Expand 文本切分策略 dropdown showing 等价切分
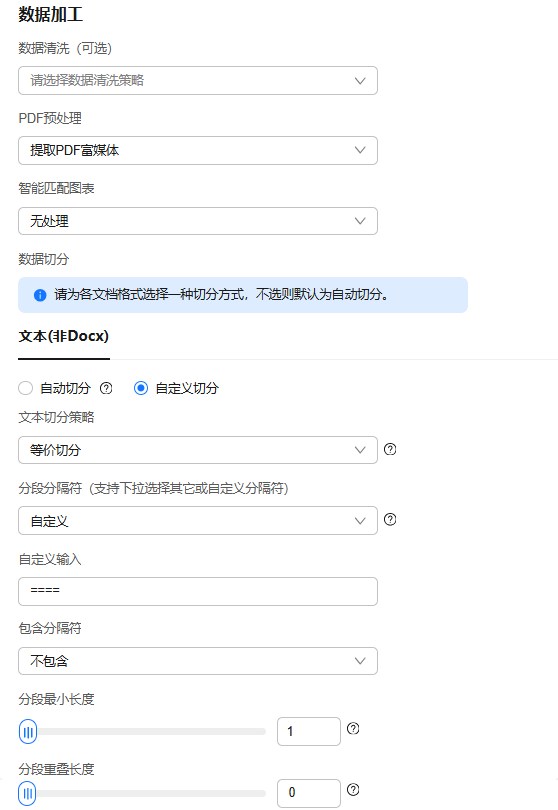Screen dimensions: 558x810 tap(198, 450)
